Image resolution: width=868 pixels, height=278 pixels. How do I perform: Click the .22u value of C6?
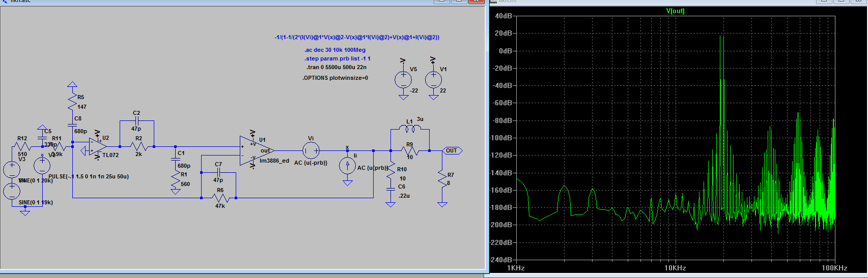tap(404, 196)
